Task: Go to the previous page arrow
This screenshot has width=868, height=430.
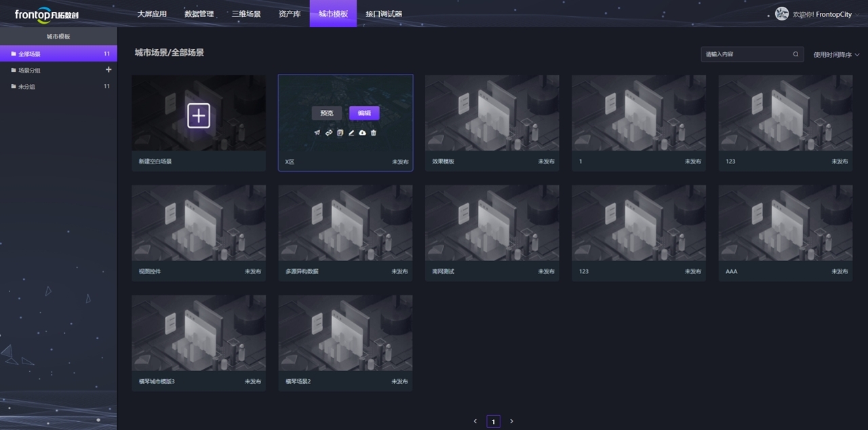Action: click(x=475, y=421)
